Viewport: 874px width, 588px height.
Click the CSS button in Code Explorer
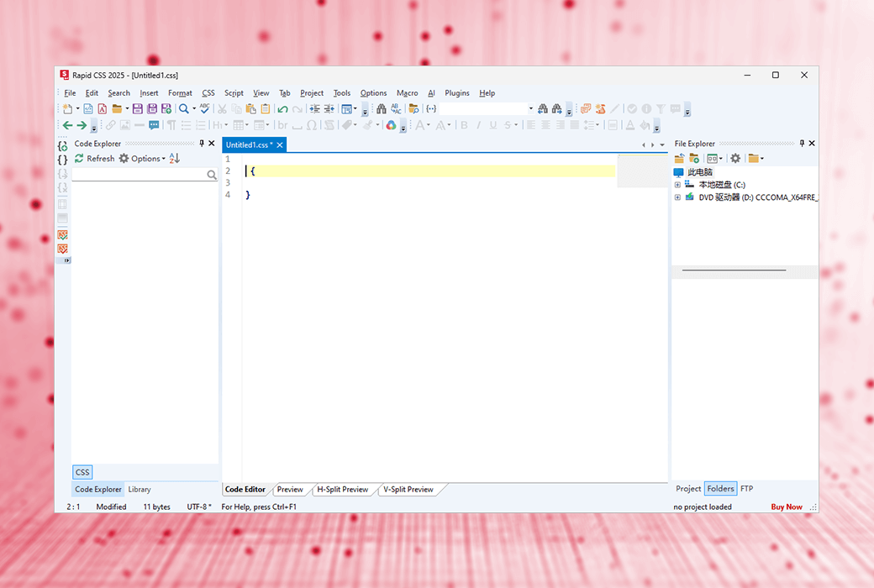pyautogui.click(x=82, y=472)
